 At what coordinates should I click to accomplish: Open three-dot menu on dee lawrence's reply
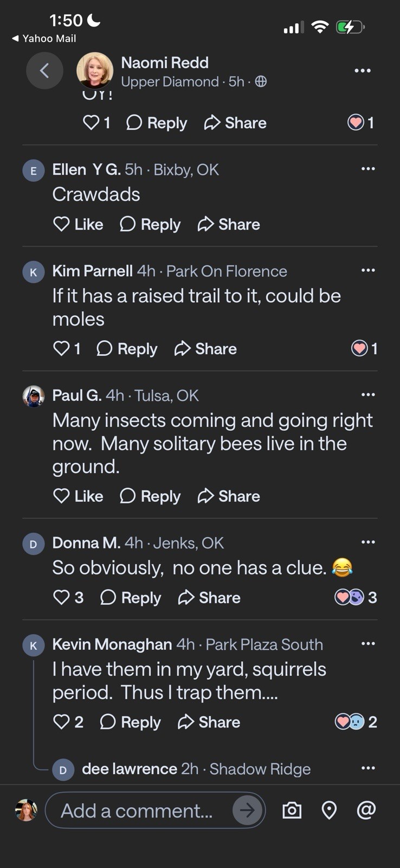pos(368,768)
